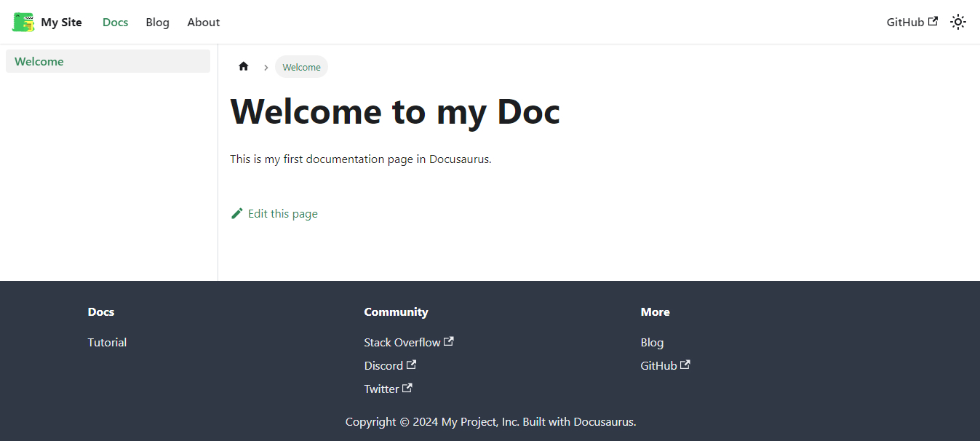This screenshot has height=441, width=980.
Task: Open the Tutorial link in the footer
Action: tap(107, 341)
